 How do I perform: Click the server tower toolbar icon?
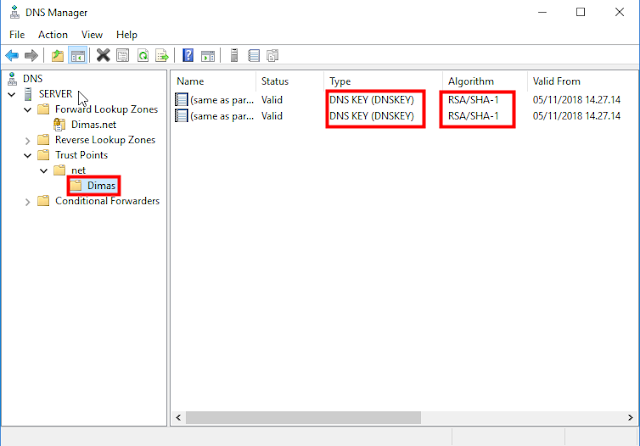pos(234,55)
